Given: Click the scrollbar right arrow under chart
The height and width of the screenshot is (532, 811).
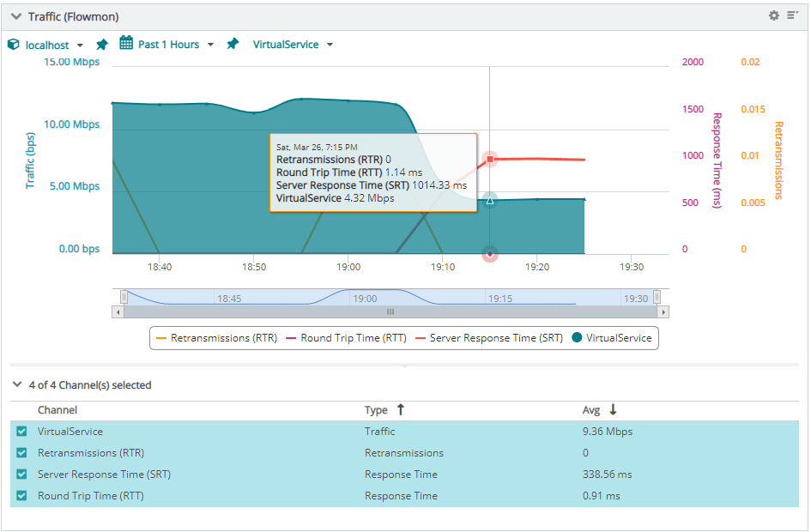Looking at the screenshot, I should tap(663, 312).
